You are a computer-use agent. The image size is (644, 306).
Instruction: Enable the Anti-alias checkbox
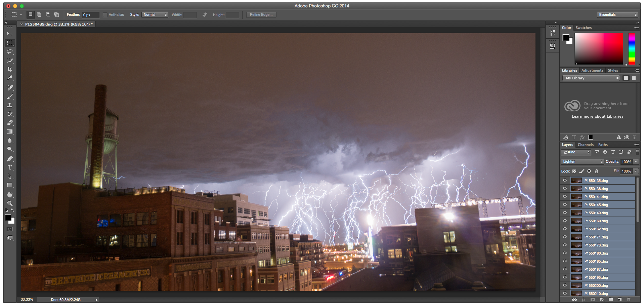[105, 15]
